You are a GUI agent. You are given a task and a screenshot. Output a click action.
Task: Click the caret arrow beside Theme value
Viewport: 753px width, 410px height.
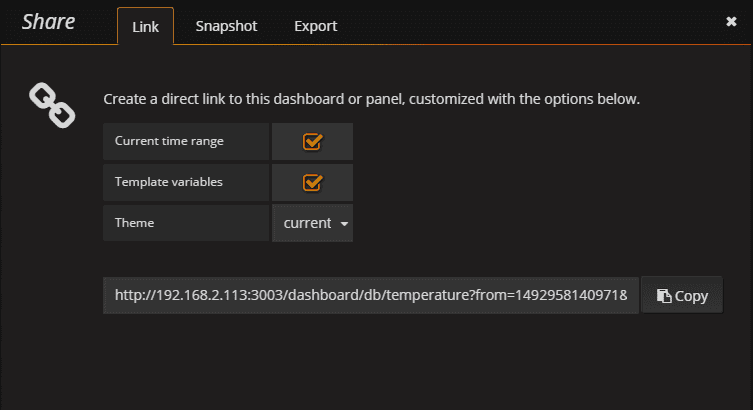345,224
